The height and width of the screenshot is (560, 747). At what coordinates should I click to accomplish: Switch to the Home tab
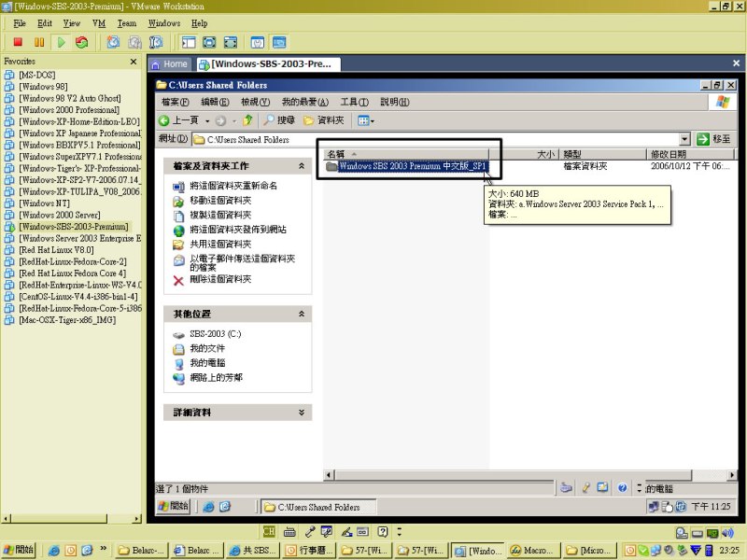170,64
